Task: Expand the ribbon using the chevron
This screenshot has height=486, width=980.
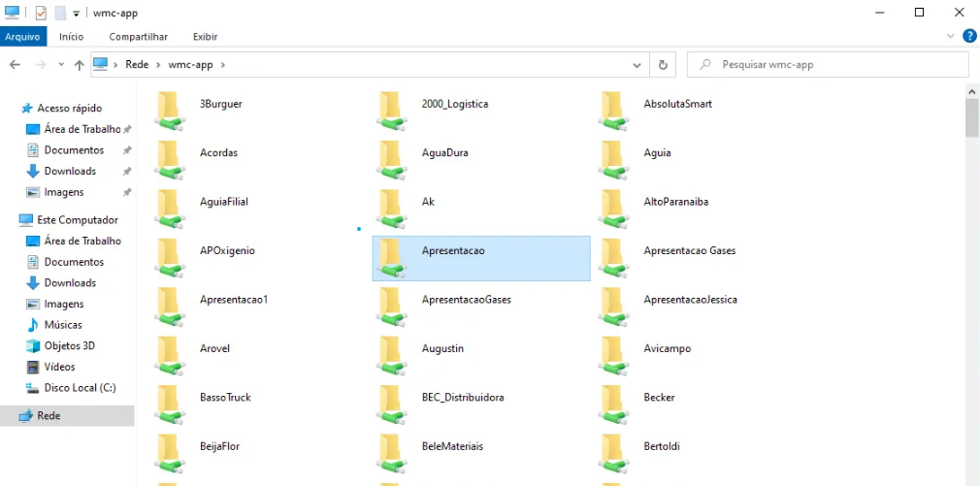Action: [951, 36]
